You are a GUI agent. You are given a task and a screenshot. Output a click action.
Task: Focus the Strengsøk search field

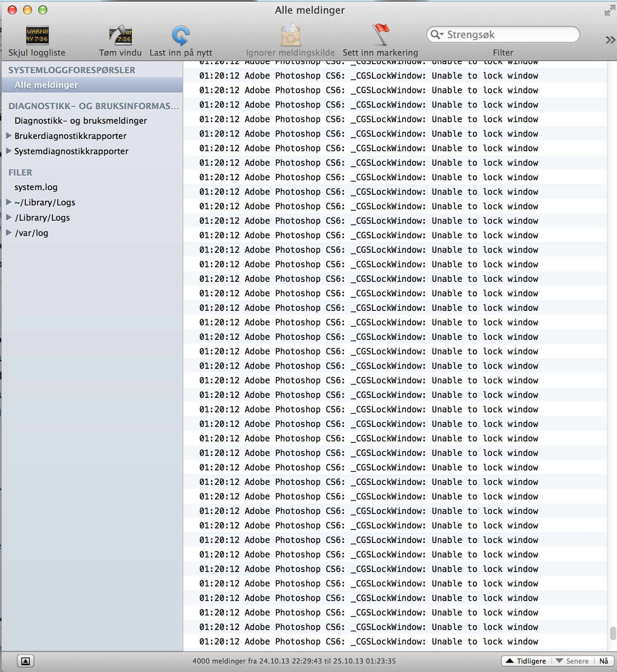click(x=503, y=35)
